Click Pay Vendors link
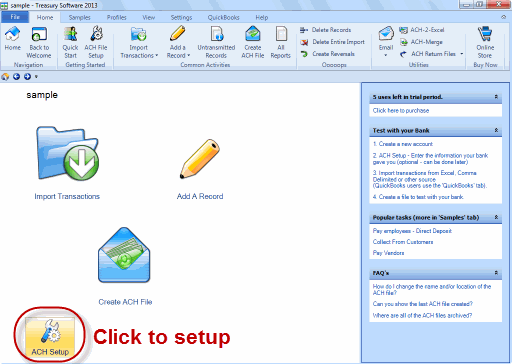 coord(388,253)
